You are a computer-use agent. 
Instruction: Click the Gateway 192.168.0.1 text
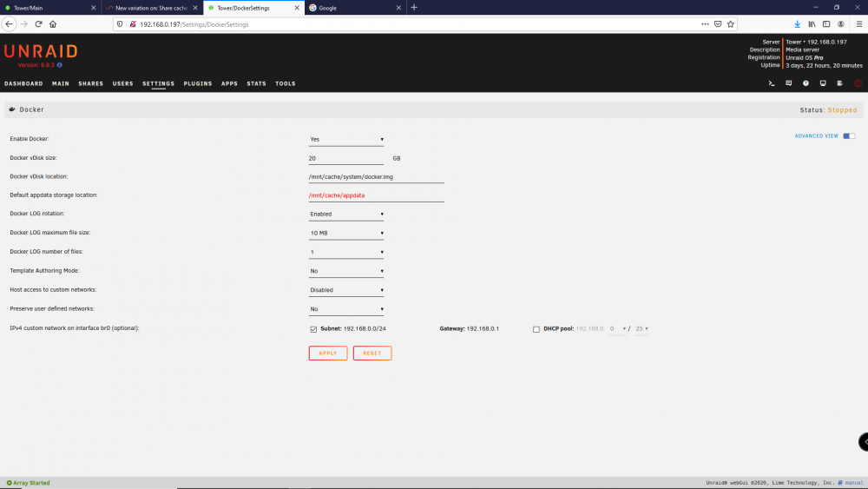tap(470, 329)
